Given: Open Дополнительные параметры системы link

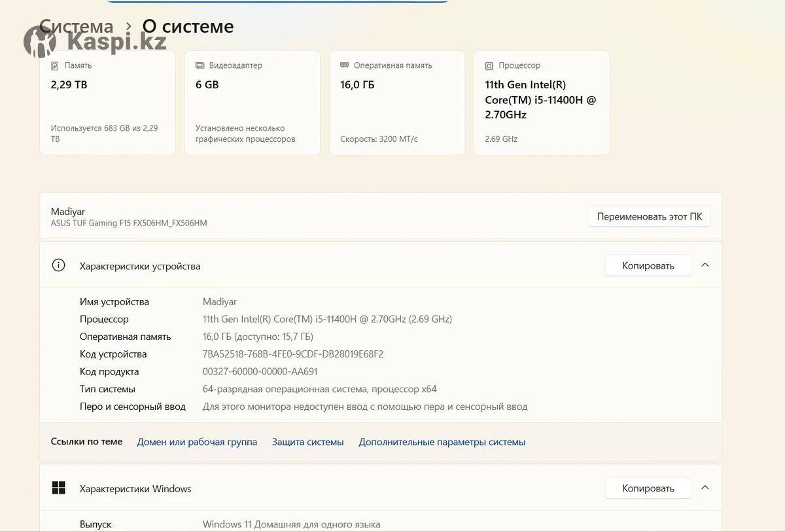Looking at the screenshot, I should (442, 442).
